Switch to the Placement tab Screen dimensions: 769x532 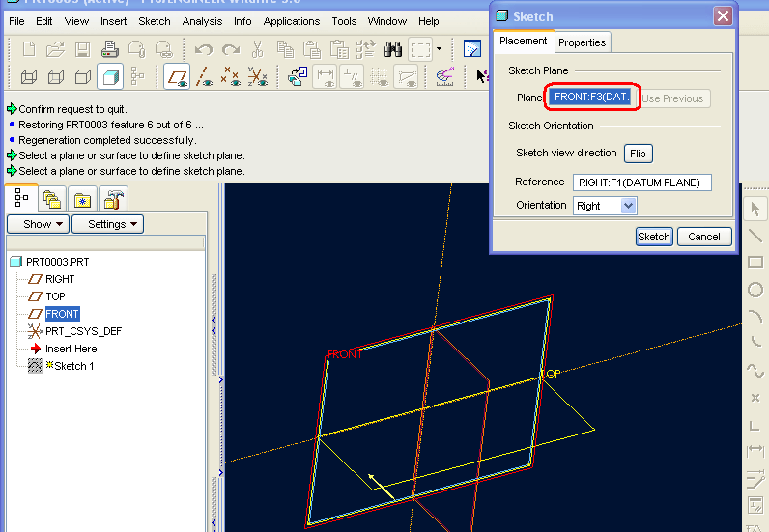523,41
